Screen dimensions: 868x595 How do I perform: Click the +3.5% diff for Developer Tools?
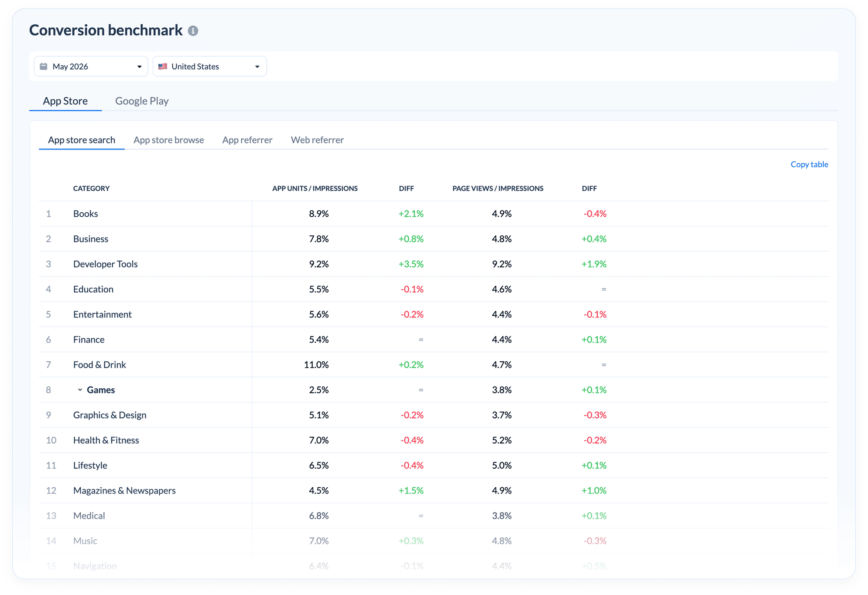coord(411,264)
